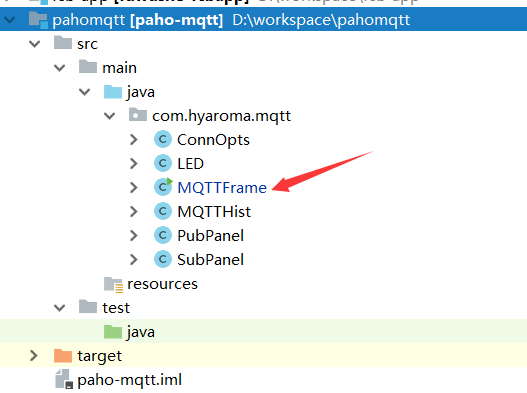The image size is (527, 393).
Task: Select the src folder label
Action: point(87,44)
